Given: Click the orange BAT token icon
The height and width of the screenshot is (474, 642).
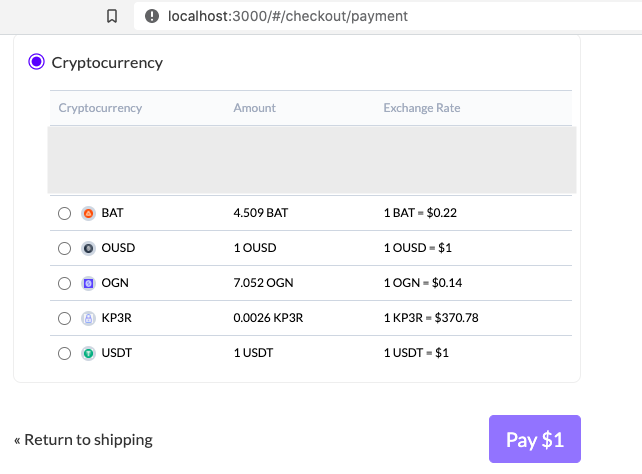Looking at the screenshot, I should click(x=88, y=213).
